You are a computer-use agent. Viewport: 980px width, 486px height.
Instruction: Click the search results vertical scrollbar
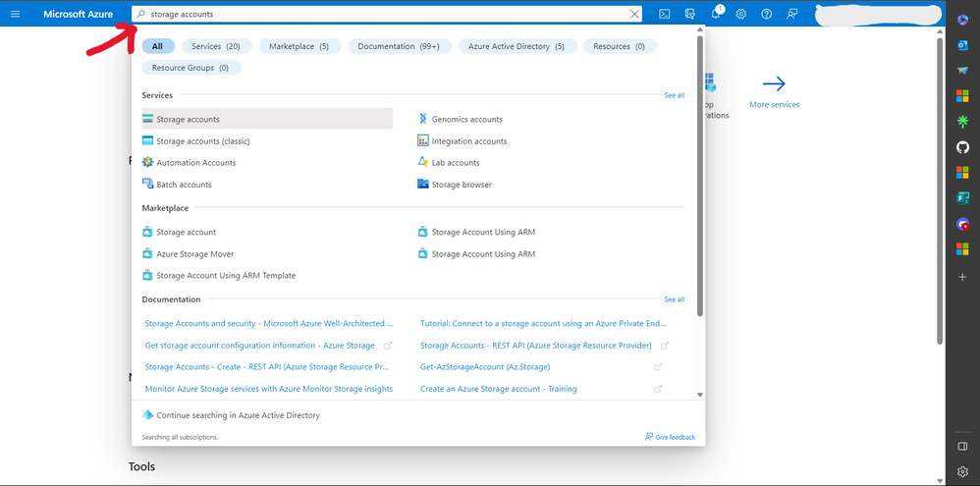click(x=700, y=177)
